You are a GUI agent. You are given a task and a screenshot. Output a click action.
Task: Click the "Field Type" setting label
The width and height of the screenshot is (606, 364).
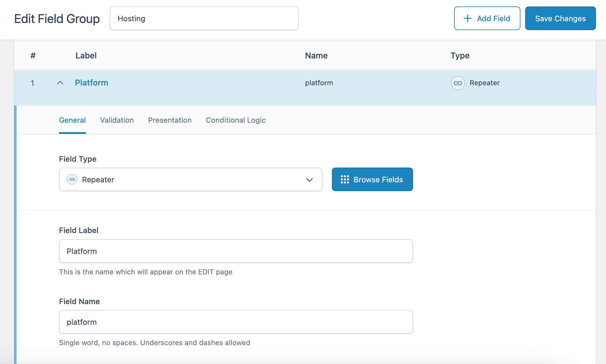[78, 159]
